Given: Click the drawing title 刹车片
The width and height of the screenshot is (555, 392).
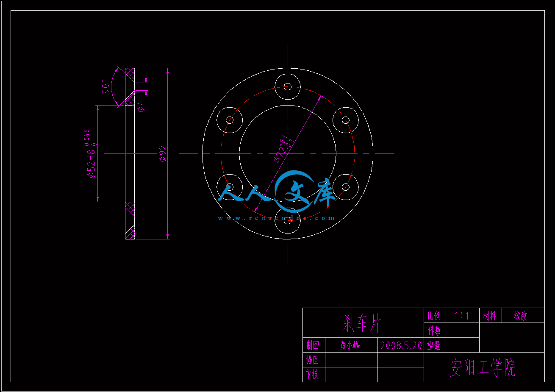Looking at the screenshot, I should 362,323.
